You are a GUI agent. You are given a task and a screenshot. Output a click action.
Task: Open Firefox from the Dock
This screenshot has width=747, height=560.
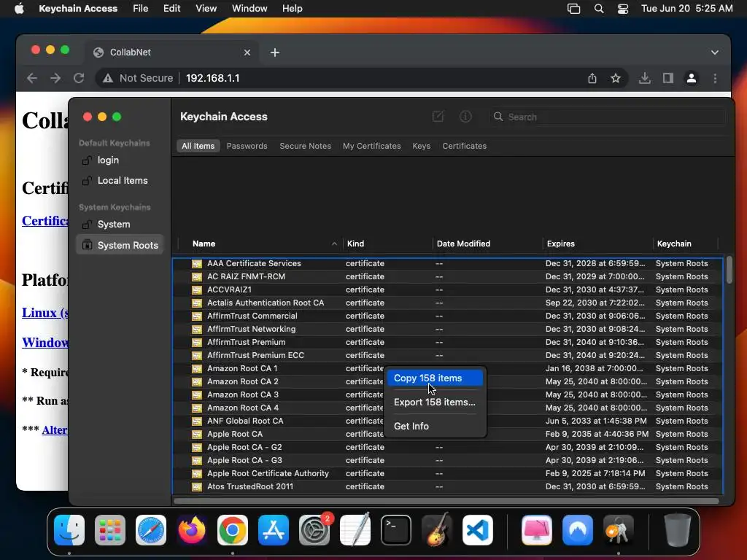(192, 530)
